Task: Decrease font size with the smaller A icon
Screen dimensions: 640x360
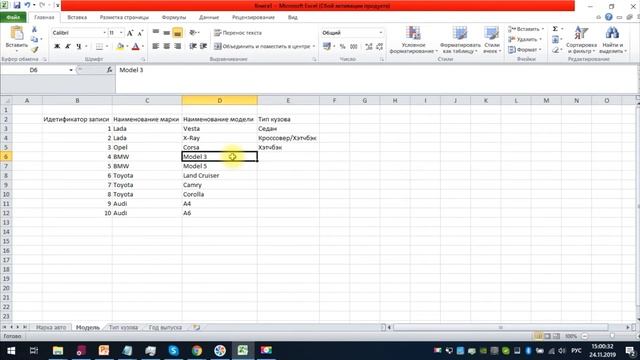Action: click(140, 33)
